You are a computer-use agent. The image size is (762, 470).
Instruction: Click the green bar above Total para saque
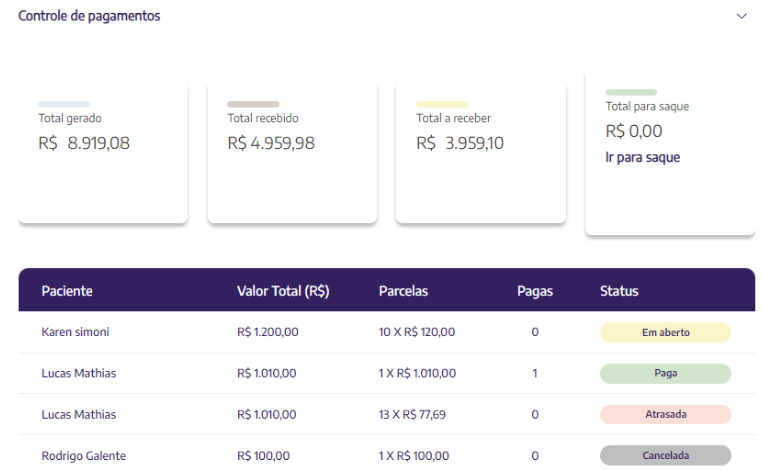(631, 92)
